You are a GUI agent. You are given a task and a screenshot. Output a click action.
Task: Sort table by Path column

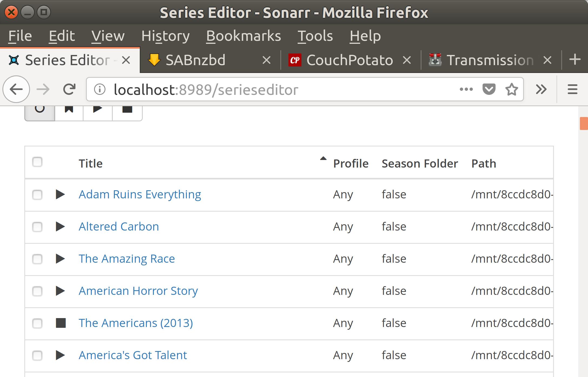(x=484, y=164)
